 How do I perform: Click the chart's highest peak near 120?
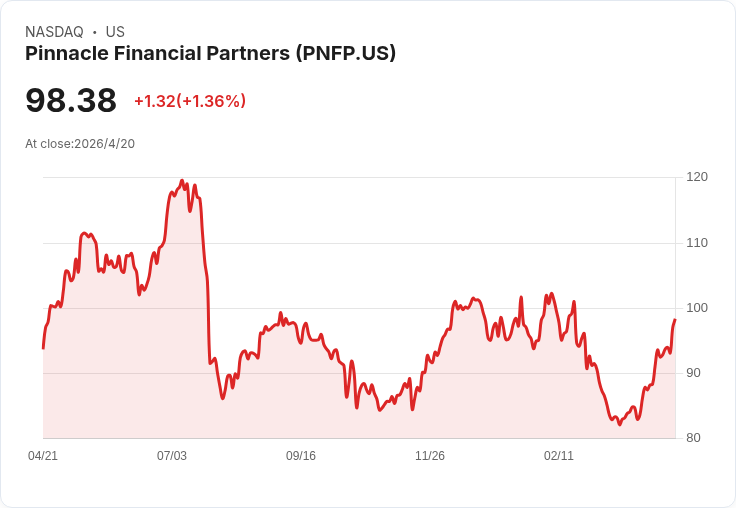[x=182, y=180]
